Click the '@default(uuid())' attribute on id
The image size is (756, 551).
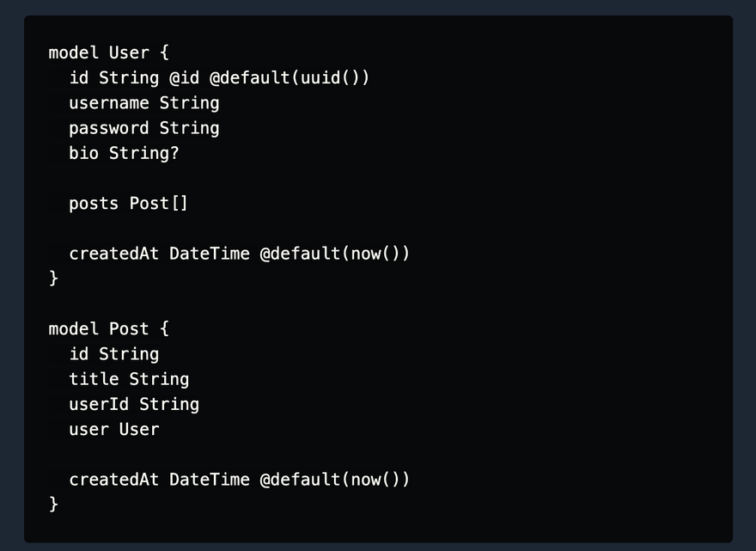290,77
